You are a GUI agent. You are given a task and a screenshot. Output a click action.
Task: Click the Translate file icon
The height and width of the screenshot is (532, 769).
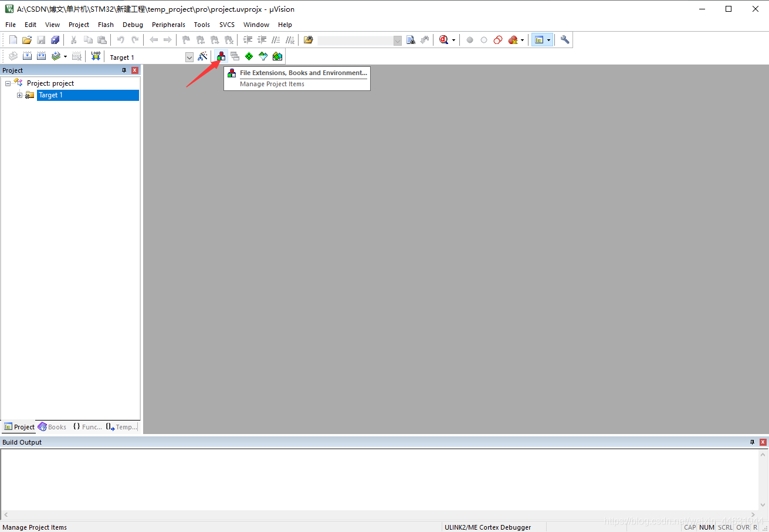coord(13,56)
